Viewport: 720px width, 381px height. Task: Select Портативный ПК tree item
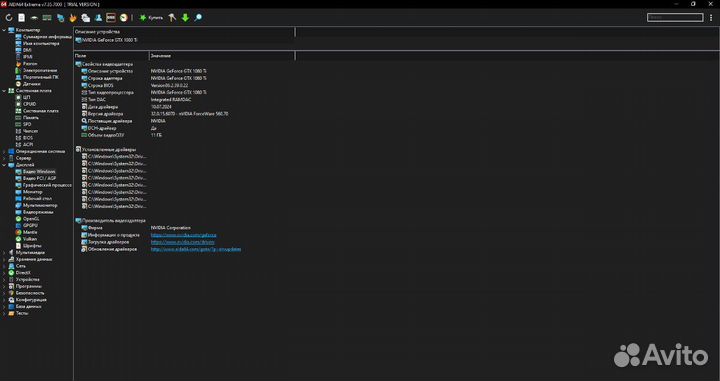(x=37, y=77)
